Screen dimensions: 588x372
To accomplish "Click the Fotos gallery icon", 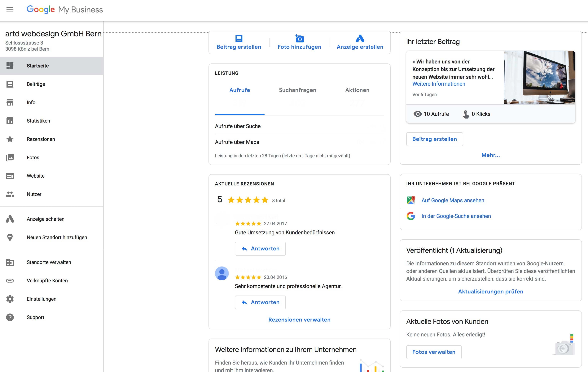I will click(x=10, y=158).
